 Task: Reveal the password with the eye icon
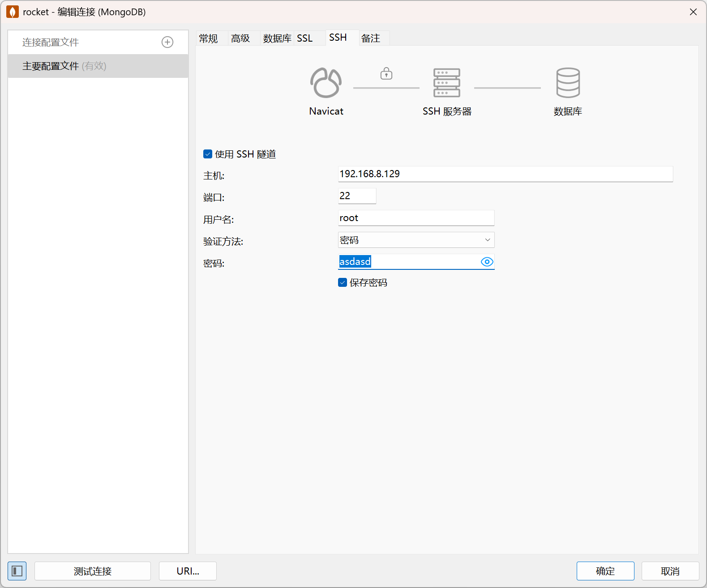click(487, 262)
